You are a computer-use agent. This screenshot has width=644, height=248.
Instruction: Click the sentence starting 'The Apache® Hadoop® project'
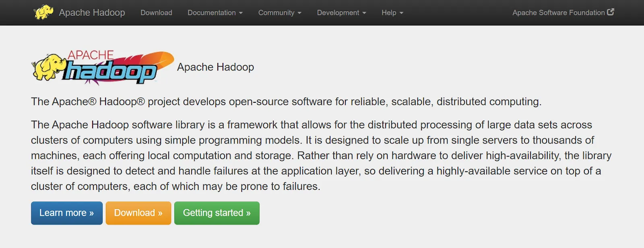click(x=286, y=102)
